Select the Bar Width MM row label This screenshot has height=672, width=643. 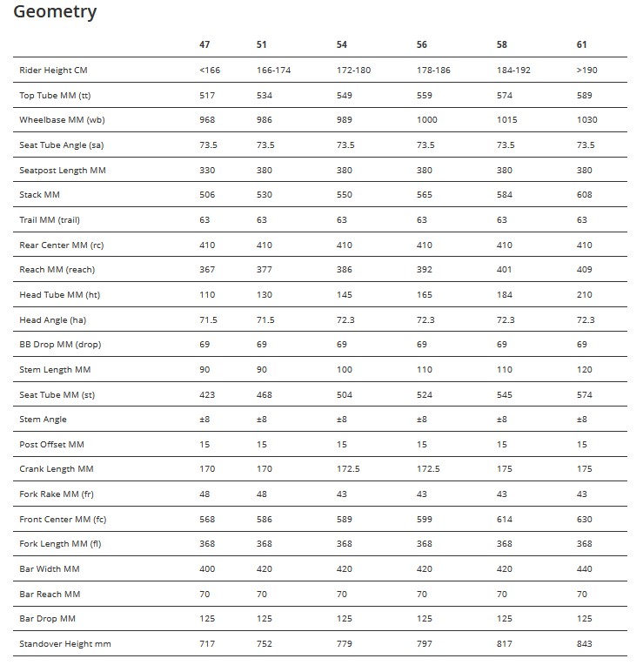tap(50, 569)
